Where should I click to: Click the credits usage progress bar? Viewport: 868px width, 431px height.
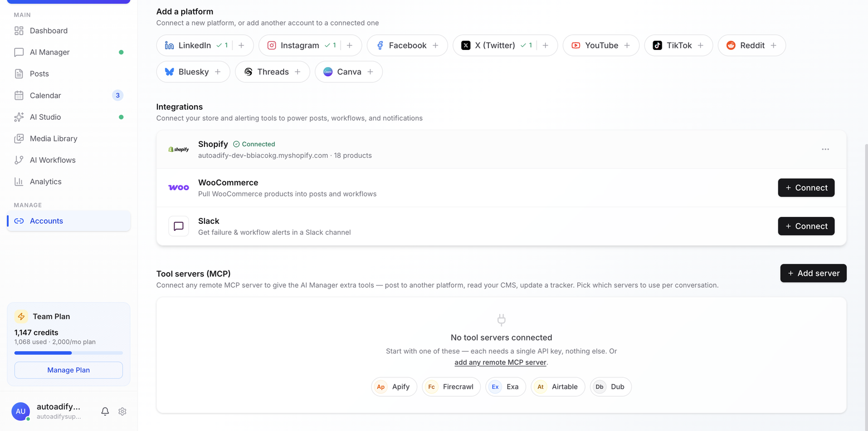click(68, 353)
